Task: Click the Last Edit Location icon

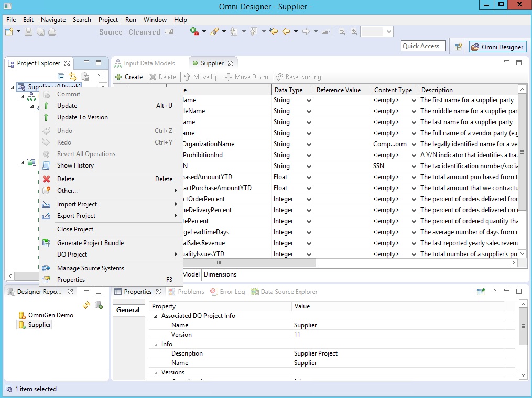Action: (x=274, y=31)
